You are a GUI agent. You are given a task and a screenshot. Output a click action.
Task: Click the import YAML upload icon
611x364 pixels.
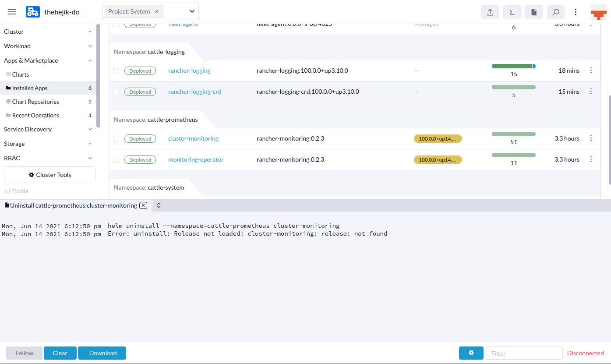[x=490, y=12]
